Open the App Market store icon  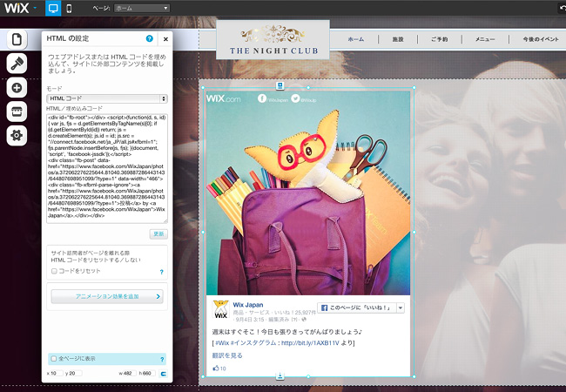point(17,112)
